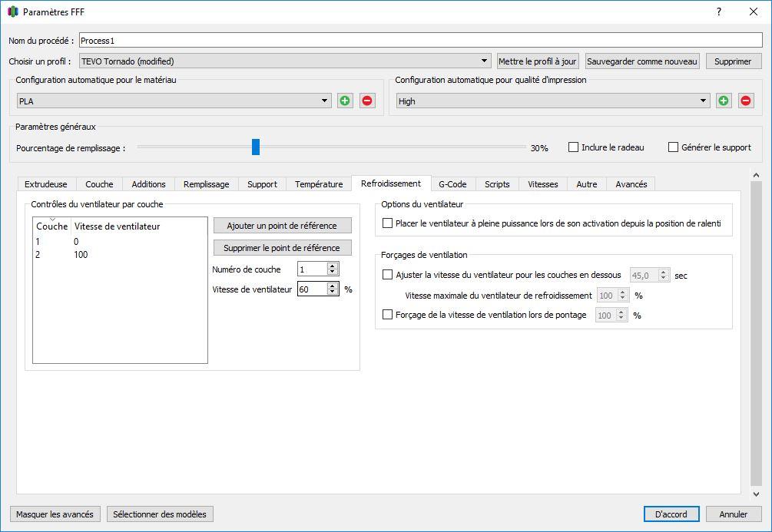
Task: Decrease Vitesse de ventilateur with down arrow
Action: pos(333,292)
